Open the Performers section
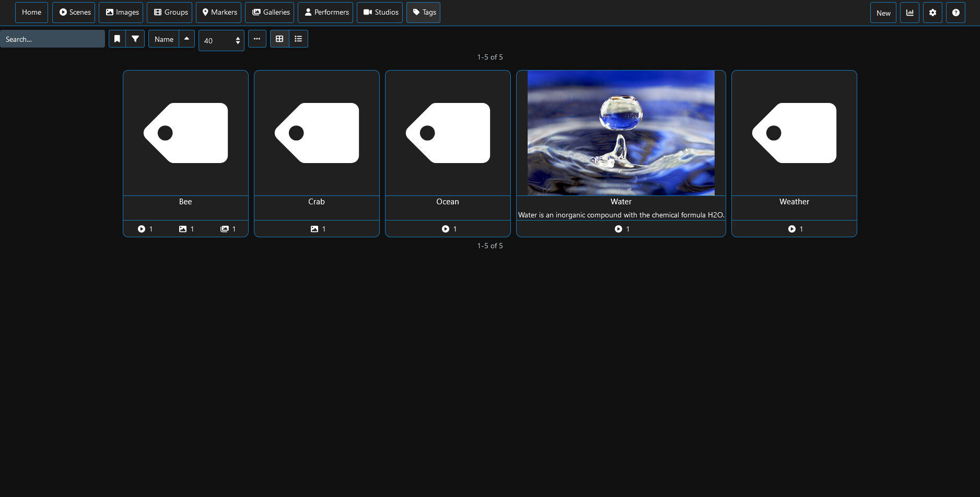Image resolution: width=980 pixels, height=497 pixels. coord(325,13)
